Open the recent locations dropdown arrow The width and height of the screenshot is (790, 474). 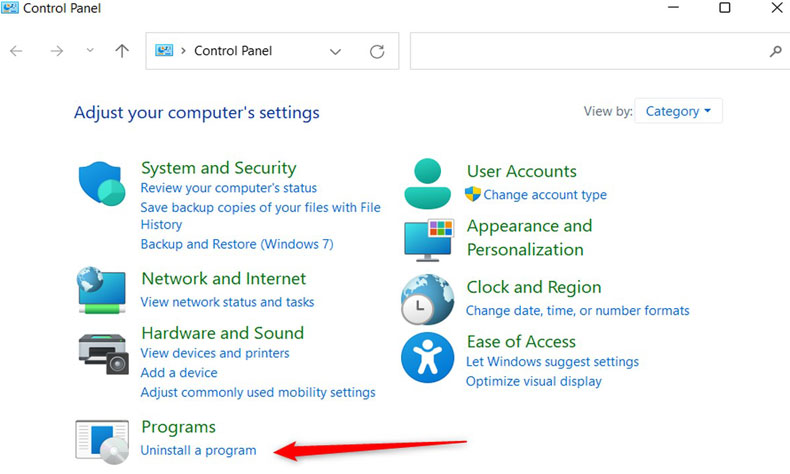tap(90, 51)
